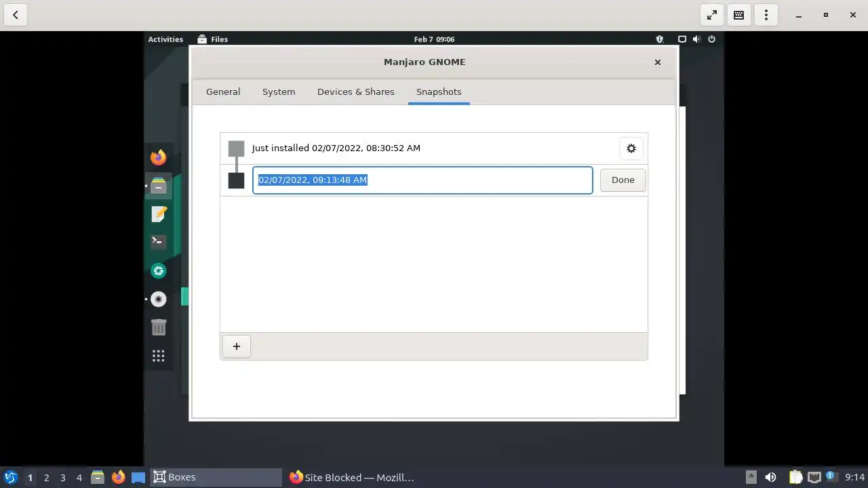The image size is (868, 488).
Task: Add a new snapshot with the plus button
Action: coord(237,346)
